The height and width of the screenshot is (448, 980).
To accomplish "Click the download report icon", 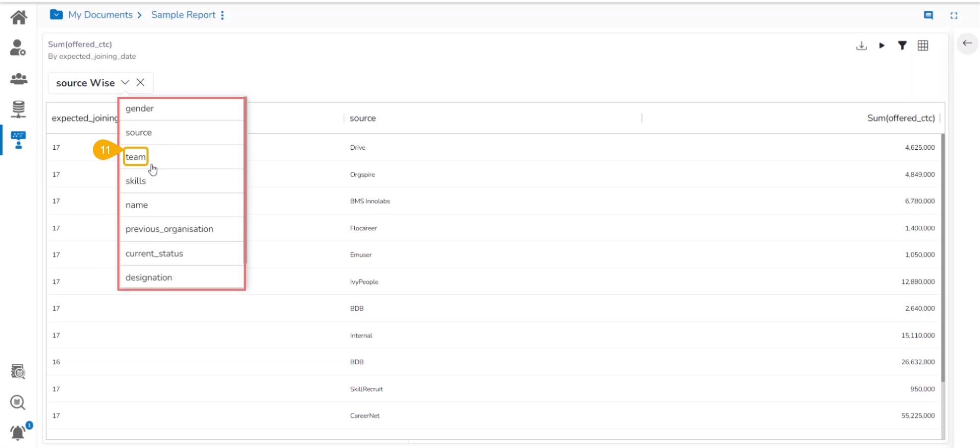I will pos(862,45).
